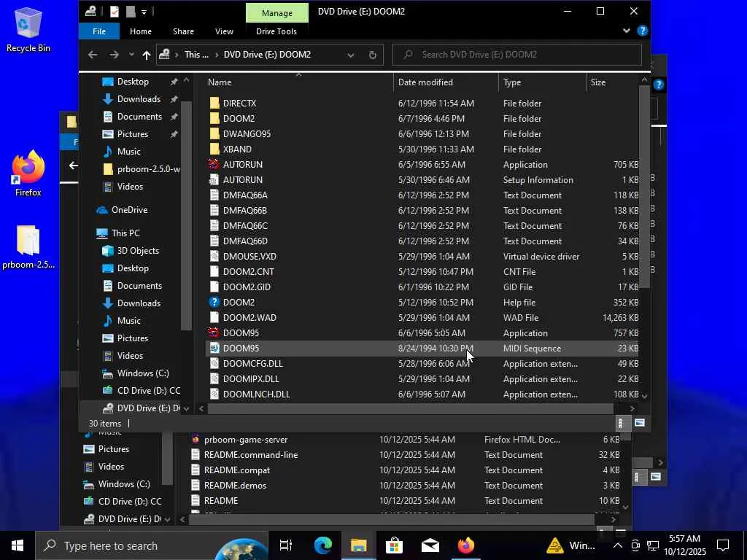This screenshot has height=560, width=747.
Task: Click breadcrumb chevron before This PC
Action: [176, 55]
